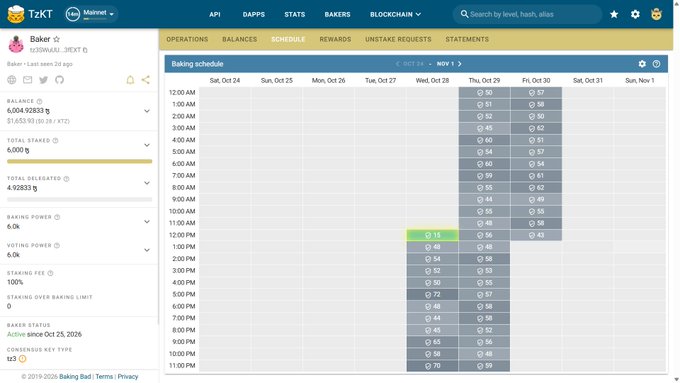Viewport: 680px width, 383px height.
Task: Open the STATS menu item
Action: (294, 14)
